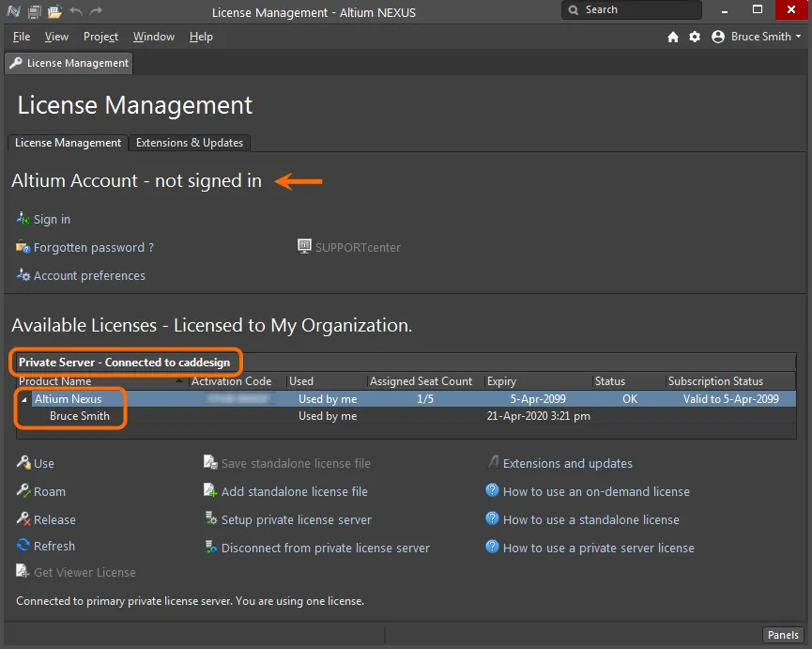Click the Use link

(43, 463)
